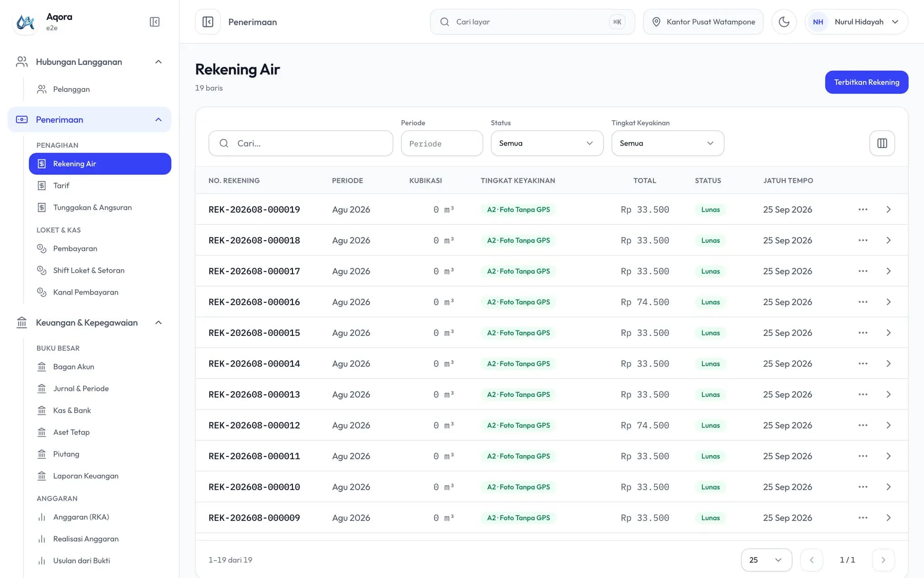The height and width of the screenshot is (578, 924).
Task: Open Pelanggan in sidebar
Action: coord(100,89)
